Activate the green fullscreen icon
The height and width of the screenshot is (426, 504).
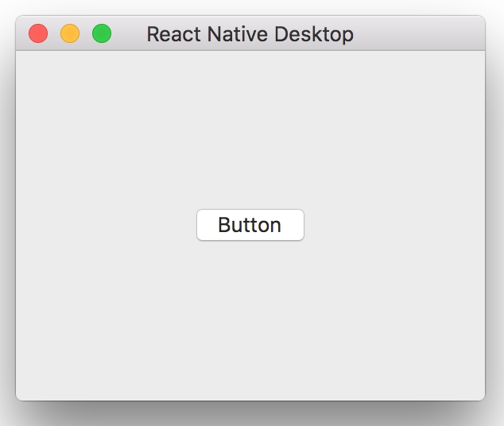(x=102, y=33)
